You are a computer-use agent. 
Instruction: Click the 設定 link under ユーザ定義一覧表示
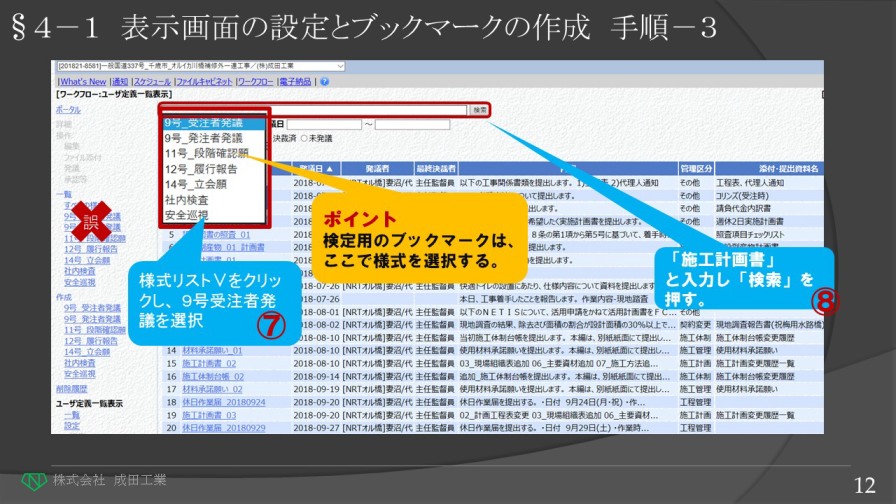(x=72, y=425)
